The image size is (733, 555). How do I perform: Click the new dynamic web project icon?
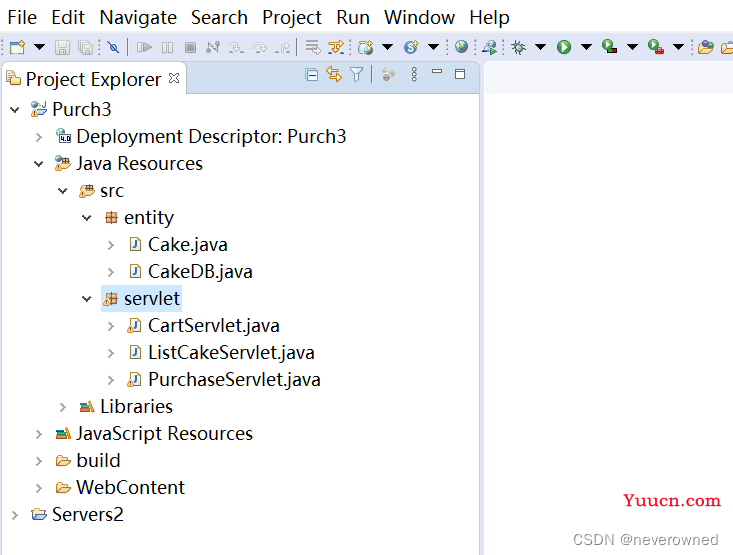tap(366, 47)
